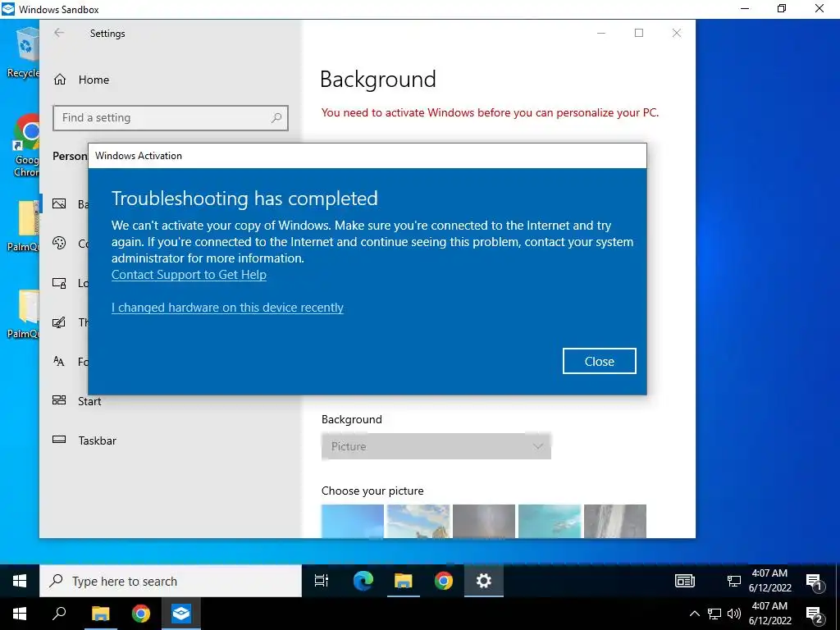Open network icon in sandbox system tray
The image size is (840, 630).
click(x=733, y=582)
